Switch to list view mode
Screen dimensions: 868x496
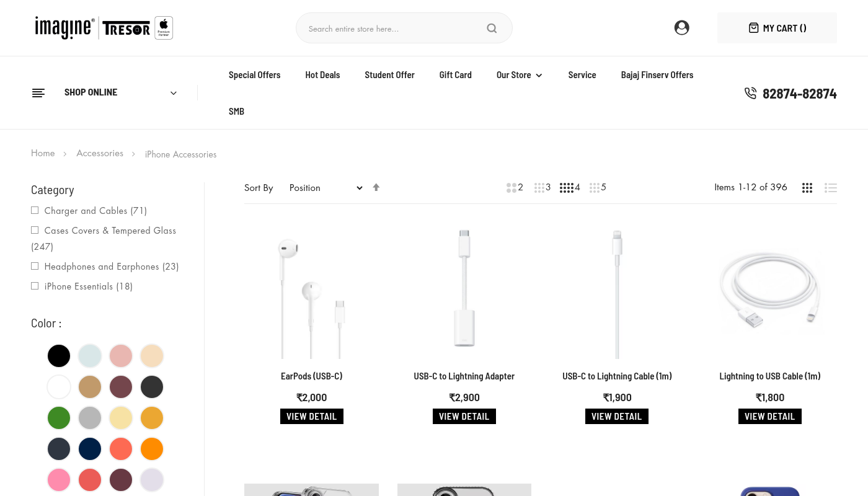coord(831,188)
